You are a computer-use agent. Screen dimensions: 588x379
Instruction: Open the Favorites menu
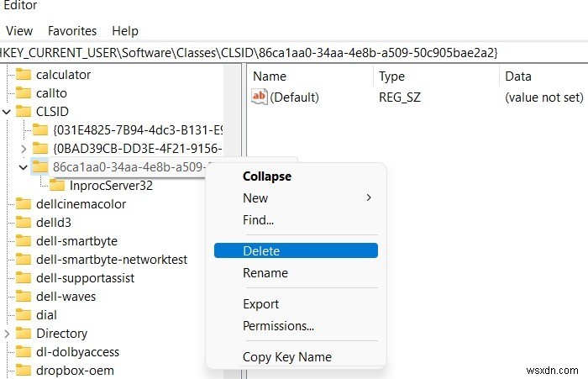coord(72,31)
